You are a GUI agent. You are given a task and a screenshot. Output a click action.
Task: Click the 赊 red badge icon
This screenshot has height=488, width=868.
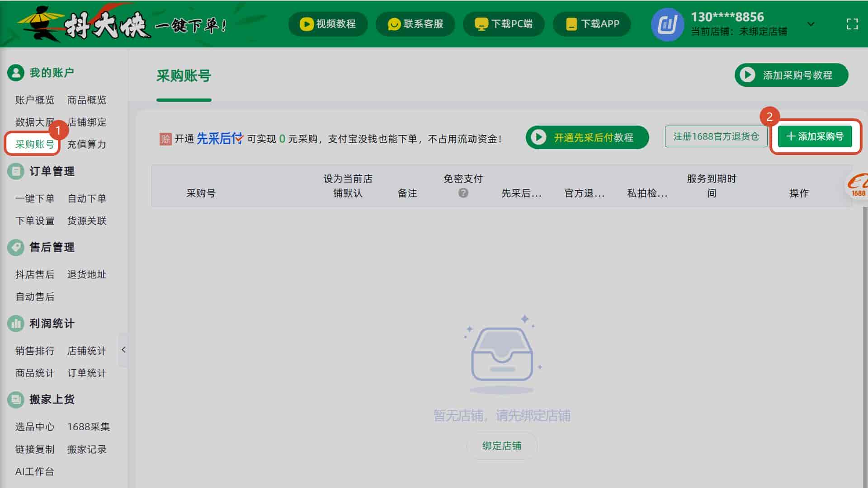click(x=165, y=139)
